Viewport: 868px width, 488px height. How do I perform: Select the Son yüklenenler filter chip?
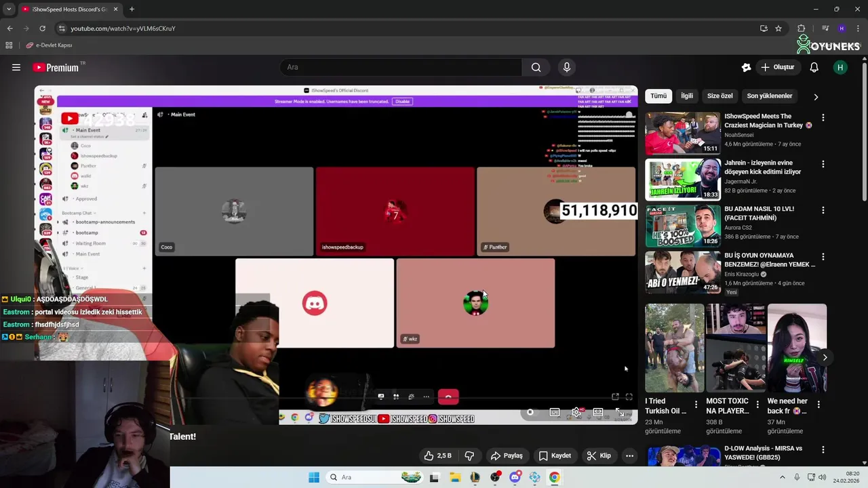click(x=770, y=96)
